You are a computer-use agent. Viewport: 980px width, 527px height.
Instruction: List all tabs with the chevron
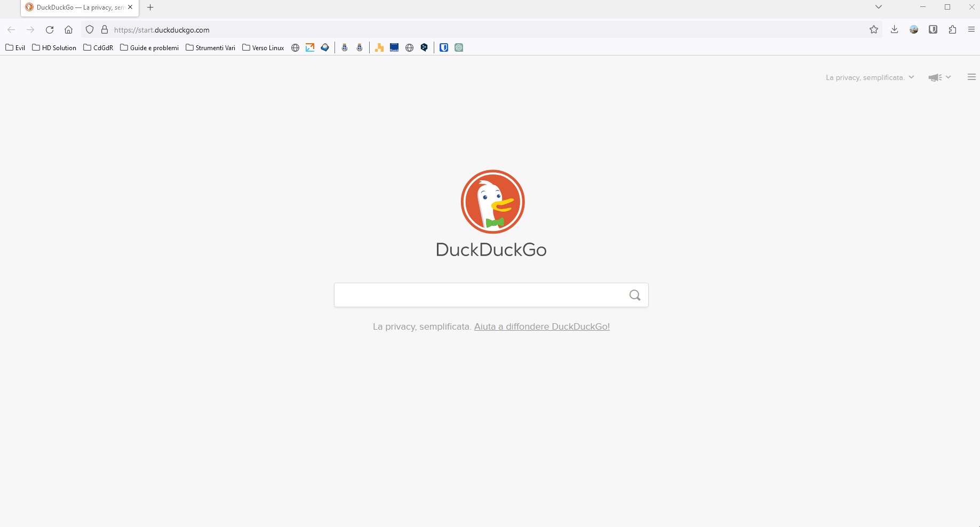pos(879,7)
